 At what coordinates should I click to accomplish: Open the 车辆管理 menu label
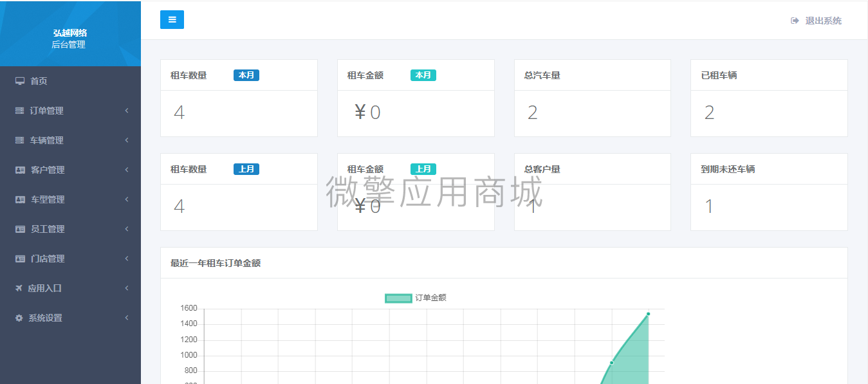[x=46, y=140]
